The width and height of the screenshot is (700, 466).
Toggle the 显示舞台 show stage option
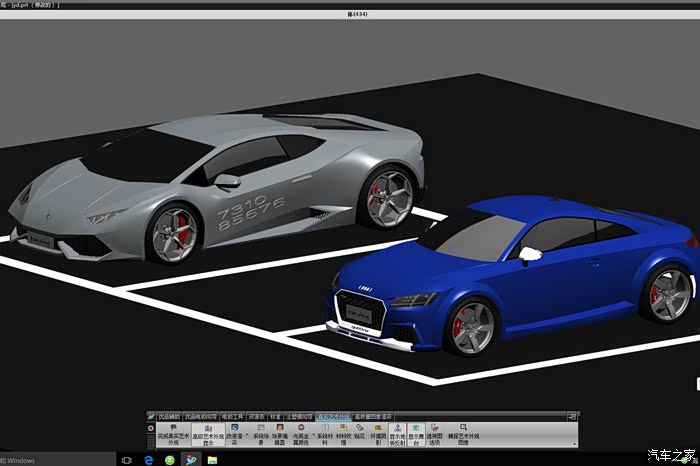tap(415, 428)
